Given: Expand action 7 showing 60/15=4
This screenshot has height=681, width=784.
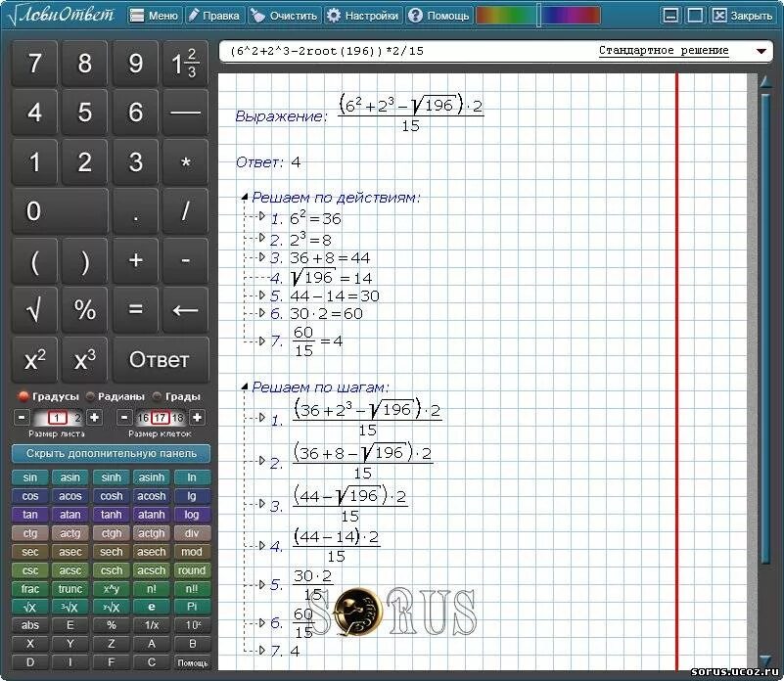Looking at the screenshot, I should (261, 341).
